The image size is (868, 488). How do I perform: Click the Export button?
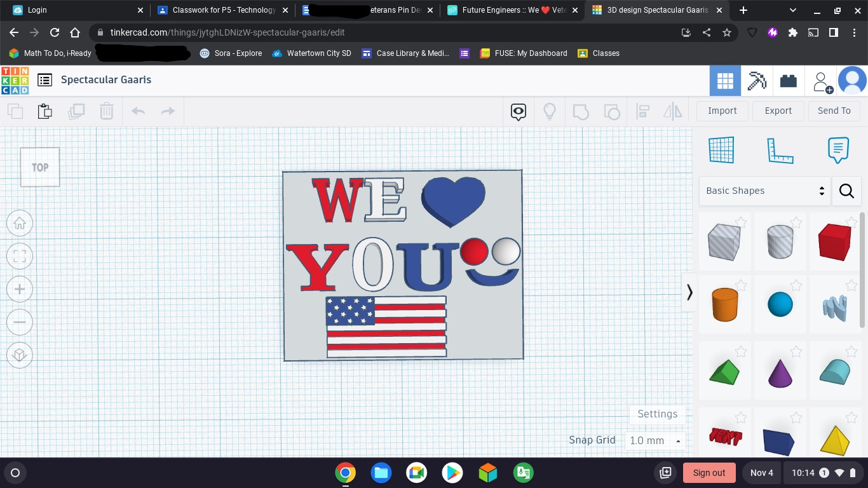click(x=778, y=111)
